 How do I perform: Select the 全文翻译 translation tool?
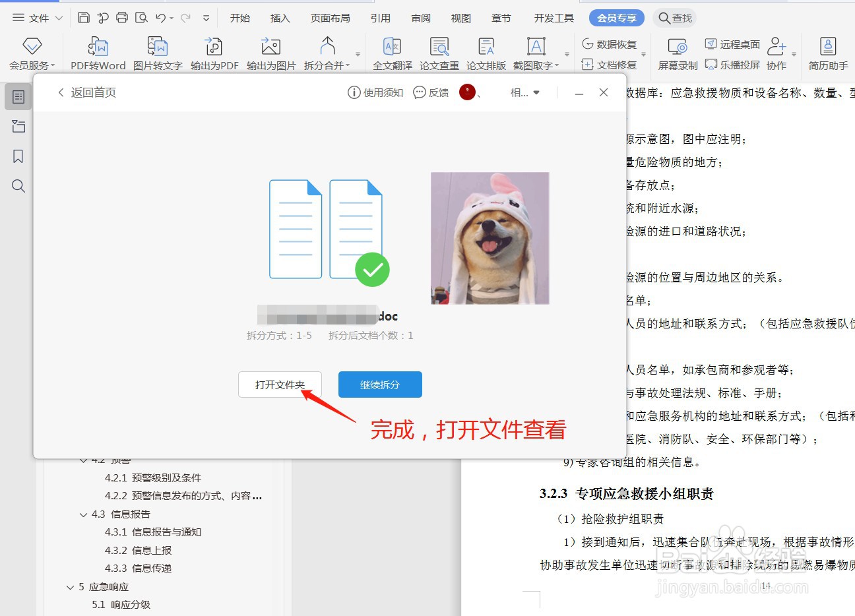(391, 53)
